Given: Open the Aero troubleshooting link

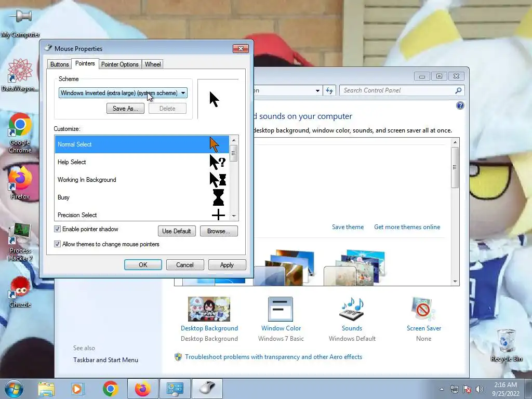Looking at the screenshot, I should (273, 357).
